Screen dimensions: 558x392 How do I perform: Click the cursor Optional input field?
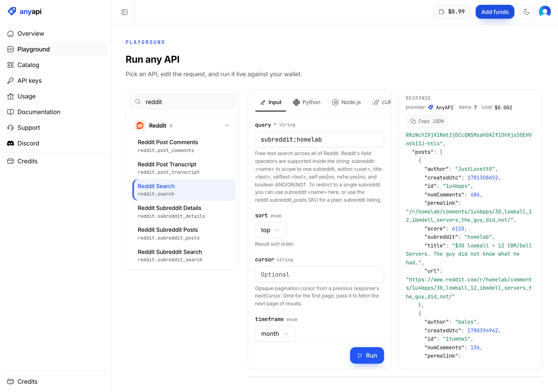[319, 274]
